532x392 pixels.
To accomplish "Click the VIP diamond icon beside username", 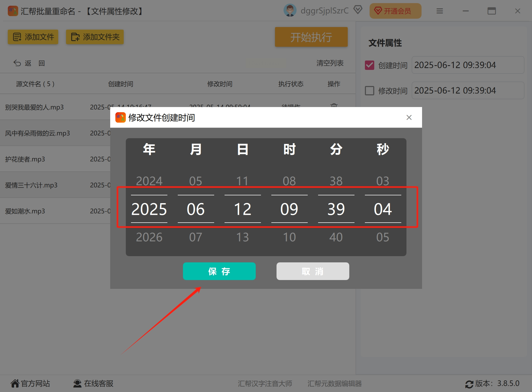I will click(358, 10).
